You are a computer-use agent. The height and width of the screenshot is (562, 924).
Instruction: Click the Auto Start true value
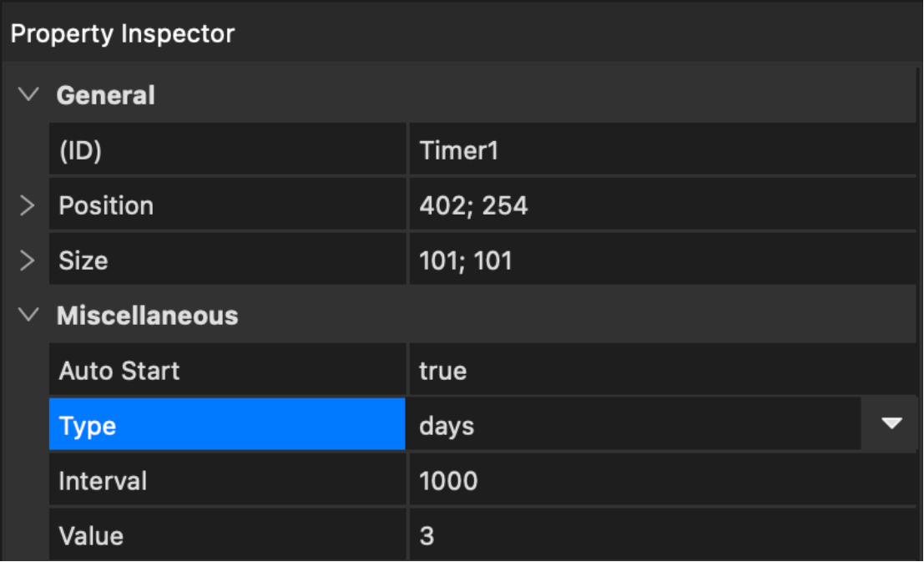pyautogui.click(x=661, y=371)
